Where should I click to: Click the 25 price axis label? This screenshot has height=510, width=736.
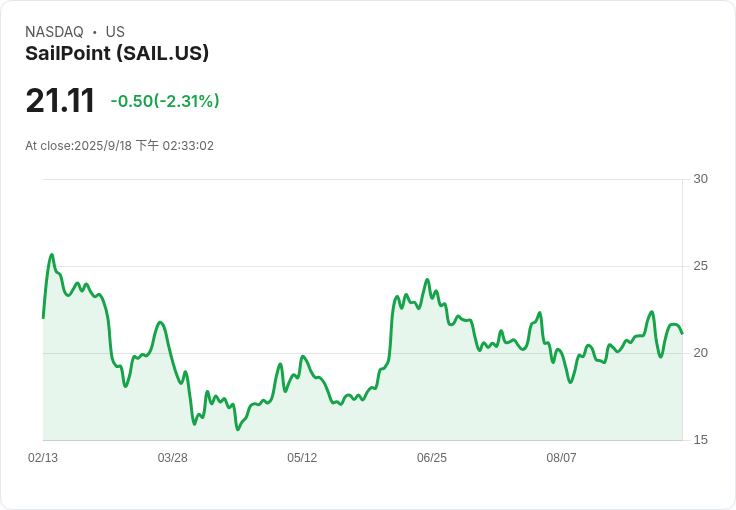701,266
